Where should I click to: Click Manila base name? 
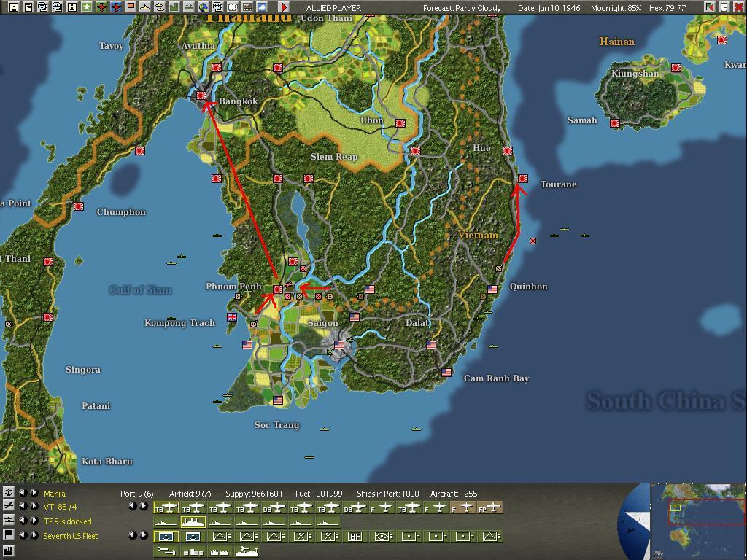point(55,494)
